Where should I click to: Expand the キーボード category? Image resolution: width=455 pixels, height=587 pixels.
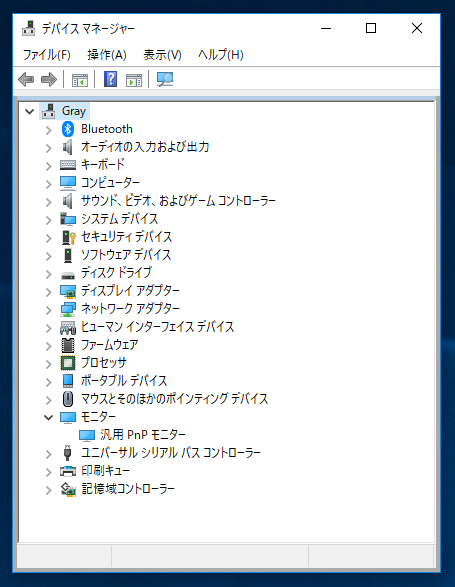[48, 166]
